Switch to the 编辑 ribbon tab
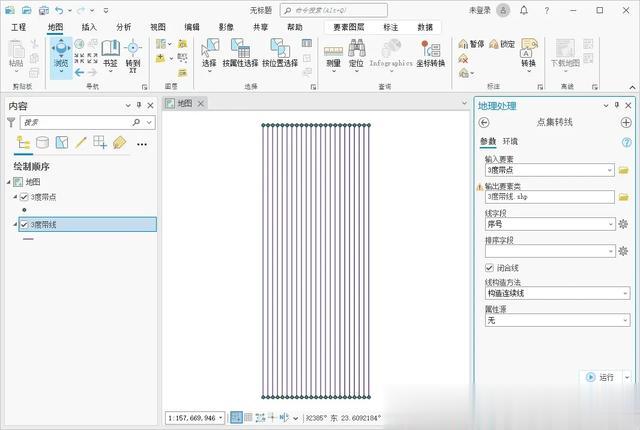 tap(192, 27)
